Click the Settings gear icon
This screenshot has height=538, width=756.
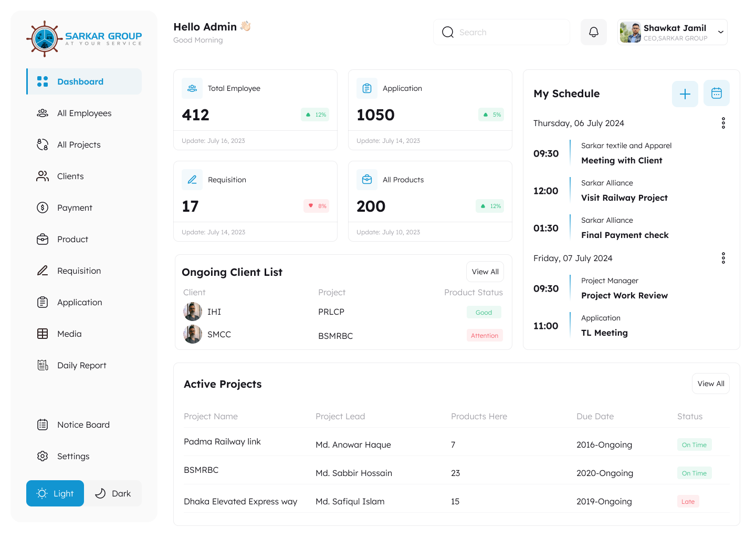tap(43, 456)
